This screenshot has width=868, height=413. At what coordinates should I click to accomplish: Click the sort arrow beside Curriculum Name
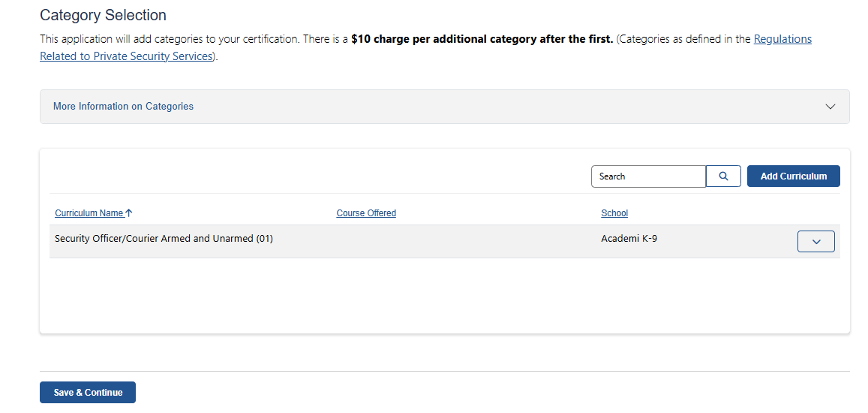tap(129, 213)
